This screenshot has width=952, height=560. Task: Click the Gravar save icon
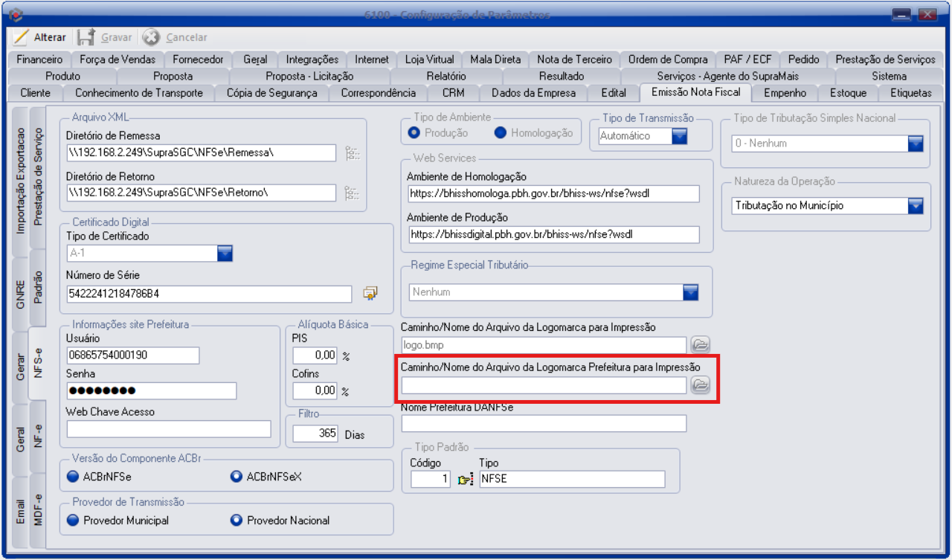pyautogui.click(x=86, y=37)
